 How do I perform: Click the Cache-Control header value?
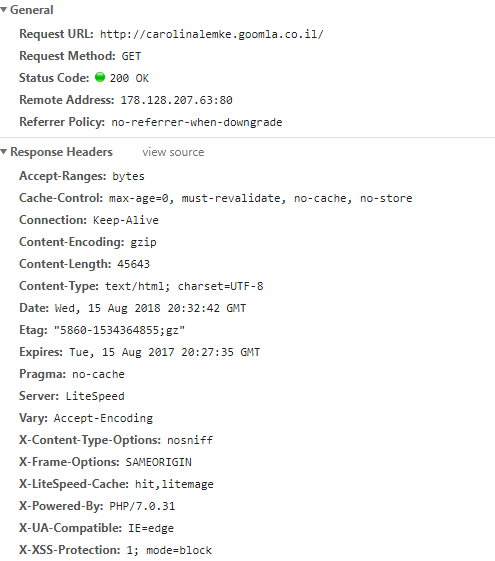click(261, 198)
